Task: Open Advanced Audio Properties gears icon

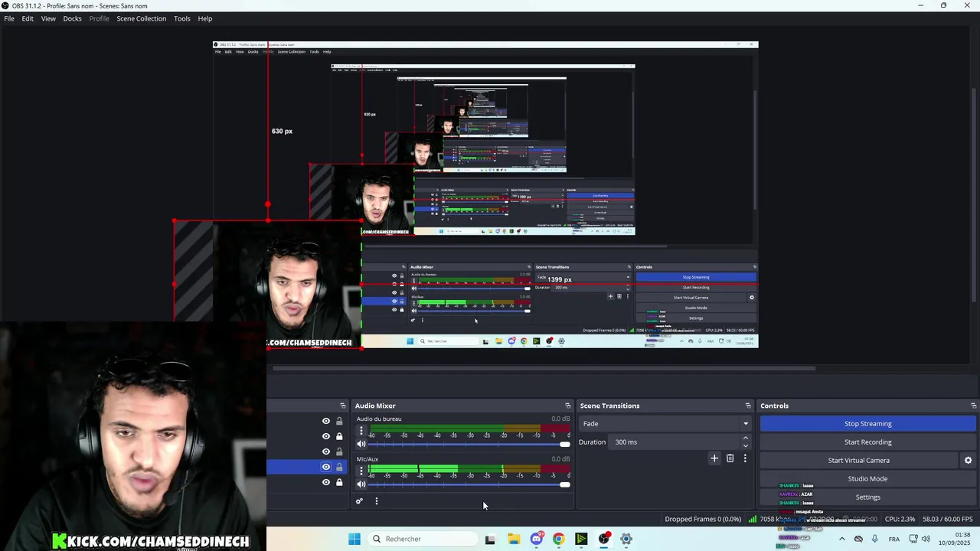Action: click(359, 501)
